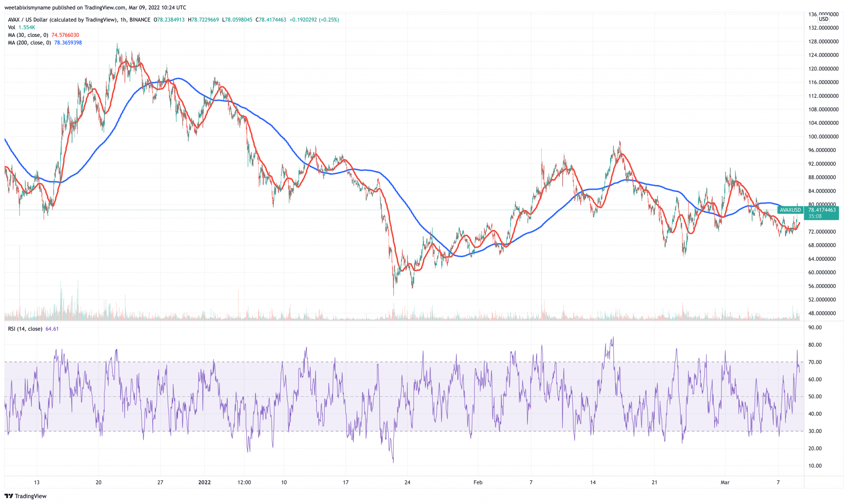This screenshot has height=504, width=848.
Task: Click the 64.61 RSI value
Action: pos(52,329)
